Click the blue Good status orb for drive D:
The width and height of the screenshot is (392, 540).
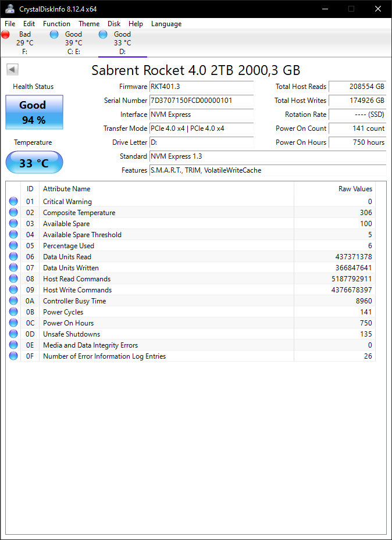(x=103, y=34)
